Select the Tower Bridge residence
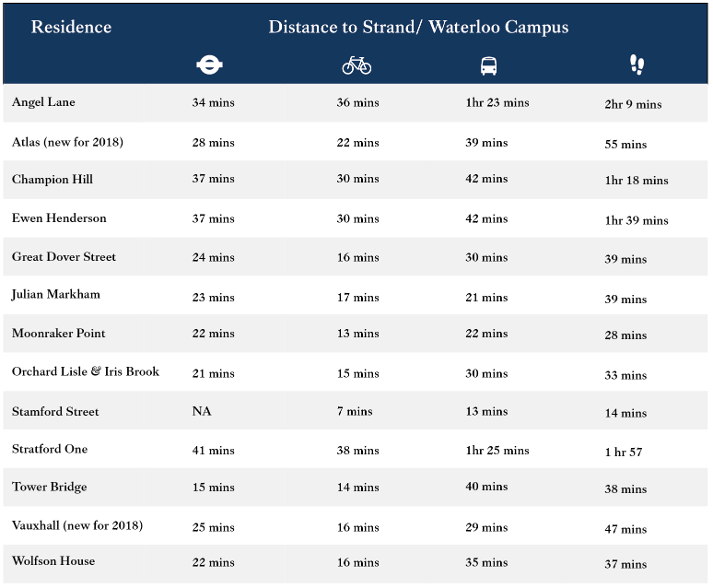Viewport: 713px width, 588px height. tap(48, 487)
